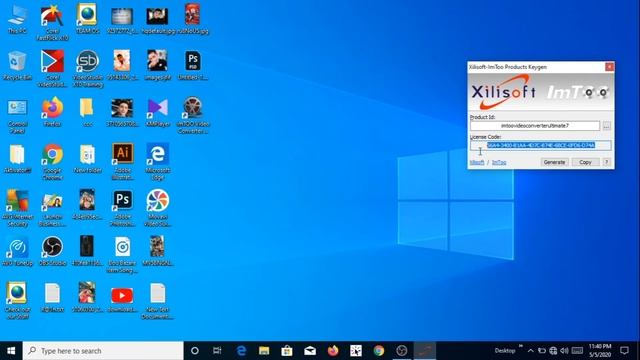Open Firefox from the taskbar
This screenshot has width=640, height=360.
click(333, 351)
